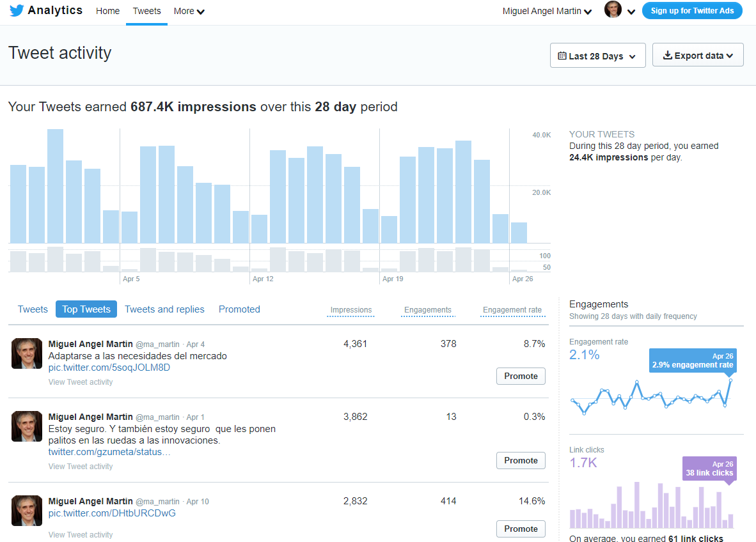
Task: Click the Analytics title text
Action: (55, 10)
